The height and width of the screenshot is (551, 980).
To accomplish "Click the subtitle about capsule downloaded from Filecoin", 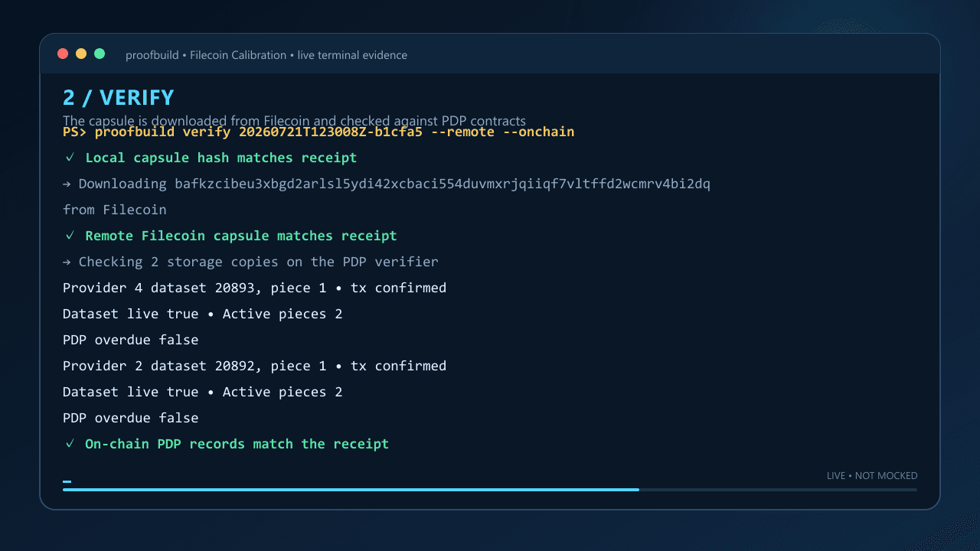I will coord(294,121).
